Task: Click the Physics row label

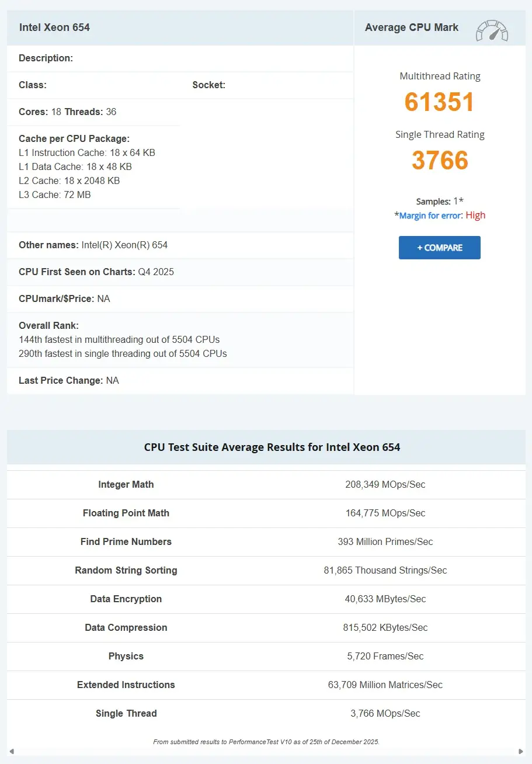Action: tap(126, 657)
